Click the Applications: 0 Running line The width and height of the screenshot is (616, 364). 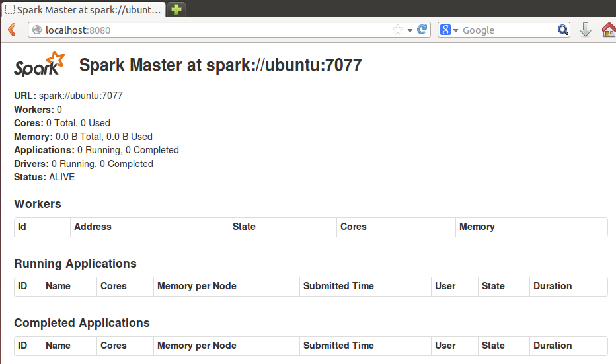click(96, 150)
